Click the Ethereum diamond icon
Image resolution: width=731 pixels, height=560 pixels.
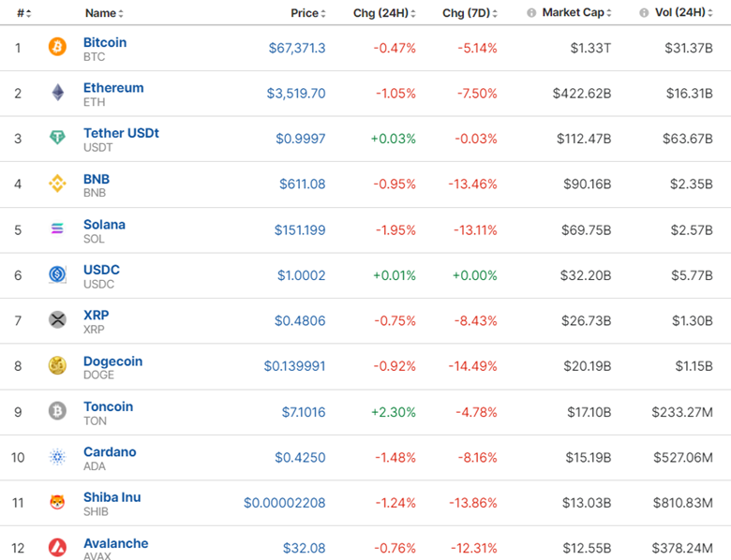coord(58,93)
